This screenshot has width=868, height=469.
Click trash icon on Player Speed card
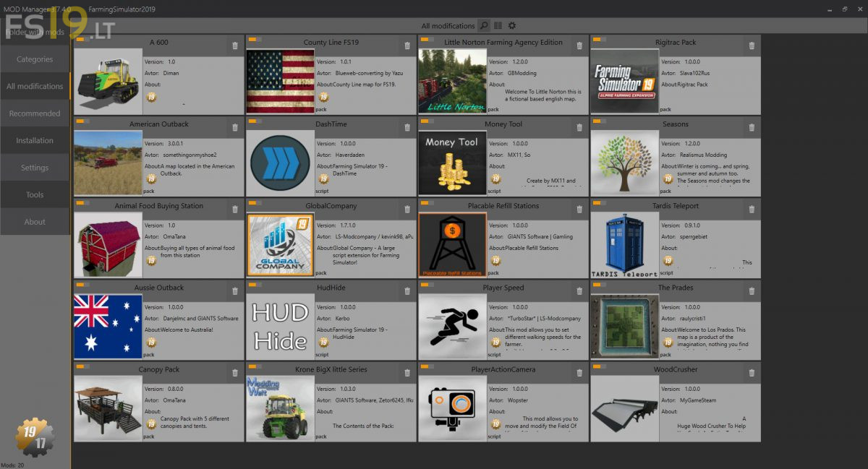point(579,291)
